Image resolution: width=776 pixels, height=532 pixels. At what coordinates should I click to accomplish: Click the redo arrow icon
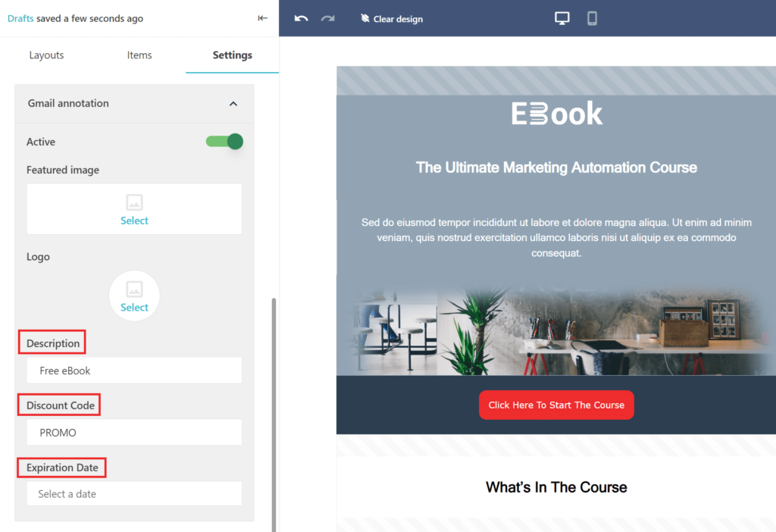(x=327, y=18)
